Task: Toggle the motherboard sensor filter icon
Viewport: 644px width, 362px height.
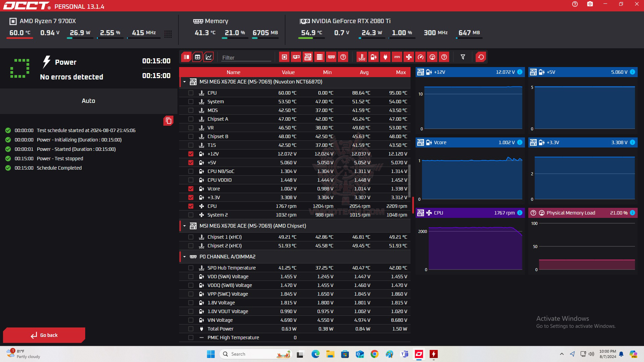Action: coord(308,57)
